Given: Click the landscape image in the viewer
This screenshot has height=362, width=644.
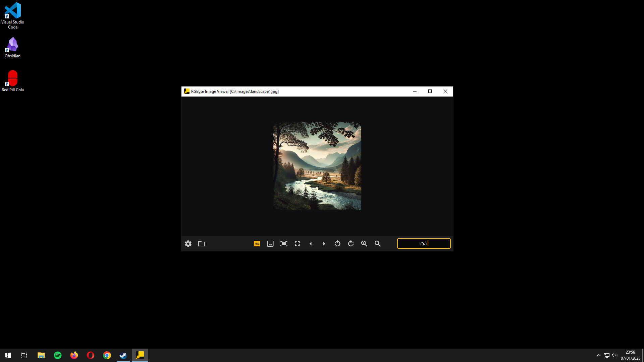Looking at the screenshot, I should coord(317,166).
